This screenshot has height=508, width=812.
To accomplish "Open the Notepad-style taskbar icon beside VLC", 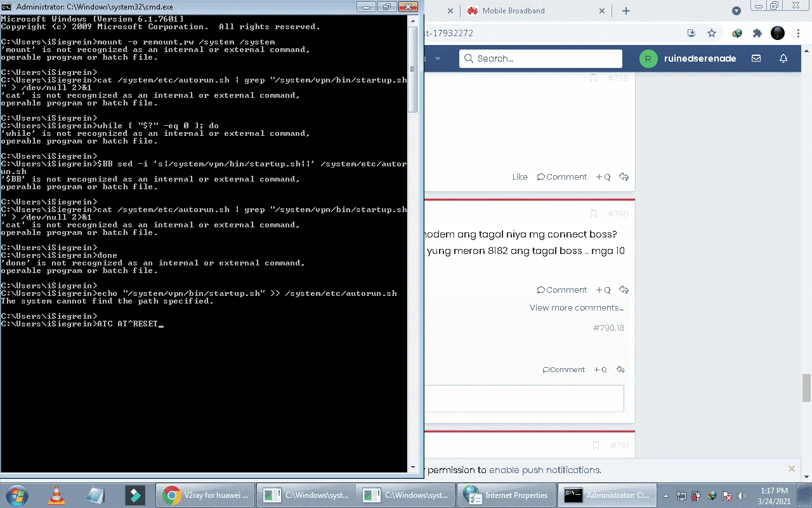I will coord(96,495).
